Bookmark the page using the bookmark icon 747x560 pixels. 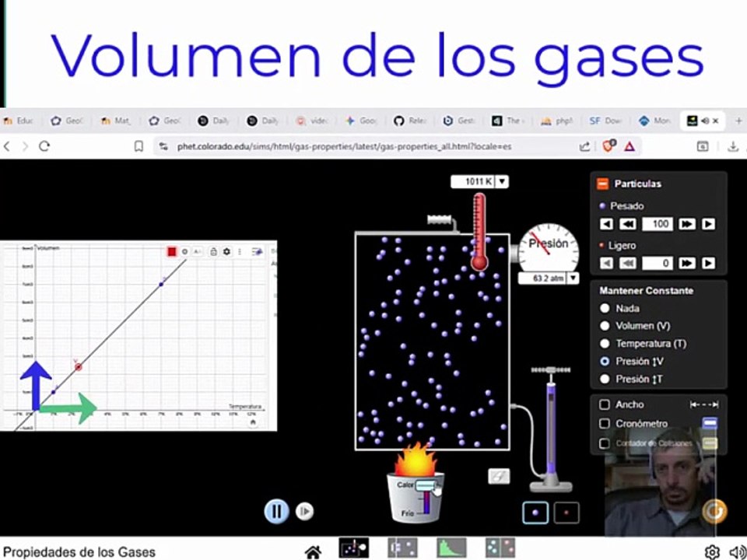[139, 146]
